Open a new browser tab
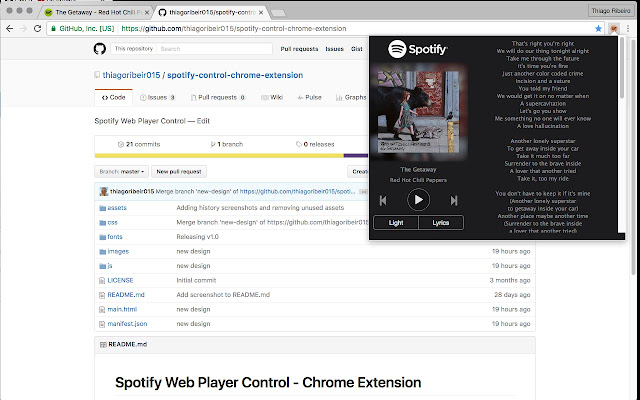 coord(278,13)
